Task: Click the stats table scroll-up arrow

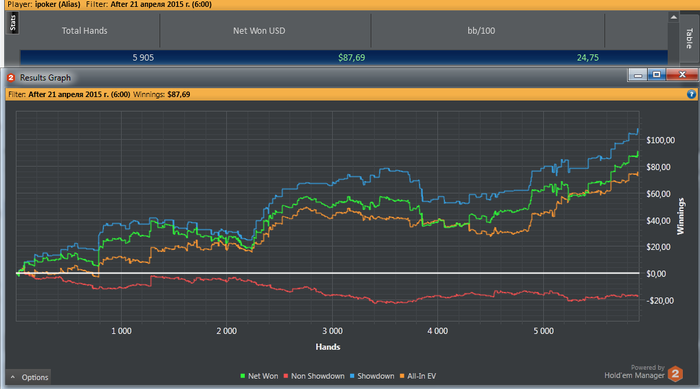Action: (x=674, y=17)
